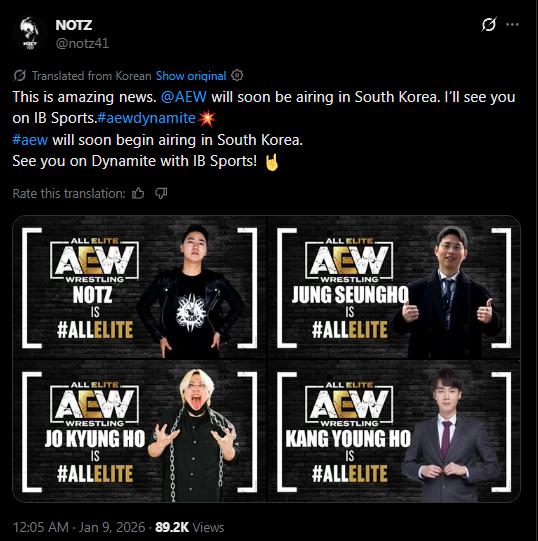Rate the translation with thumbs up

tap(138, 194)
